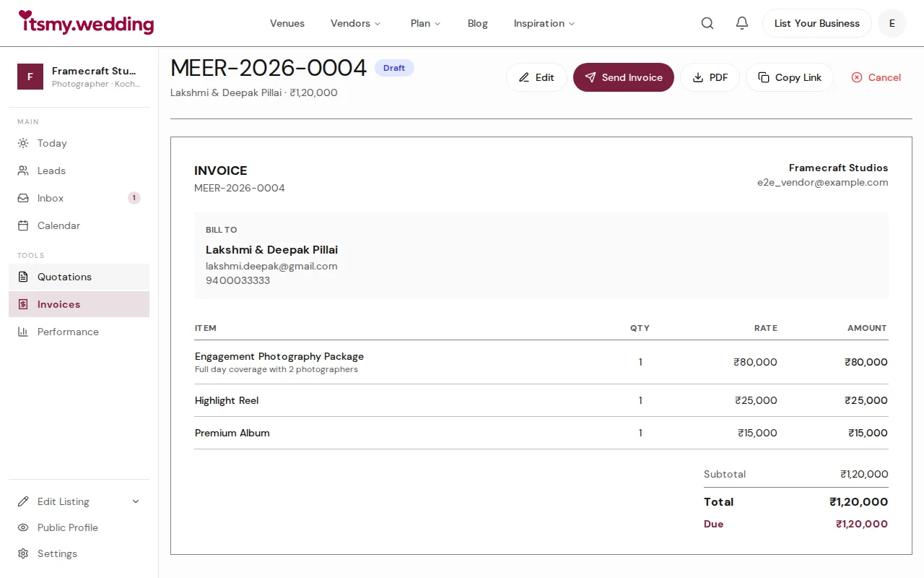The image size is (924, 578).
Task: Click the Copy Link icon
Action: [762, 77]
